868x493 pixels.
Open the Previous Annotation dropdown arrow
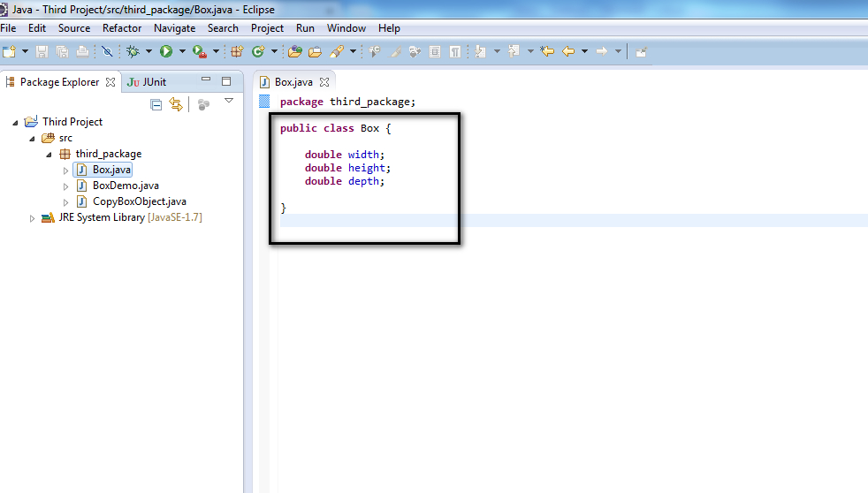[x=530, y=51]
